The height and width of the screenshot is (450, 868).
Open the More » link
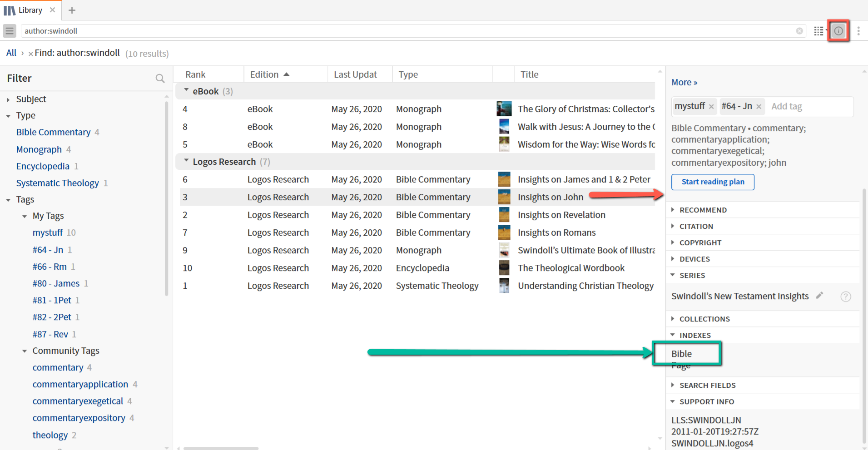pos(684,82)
